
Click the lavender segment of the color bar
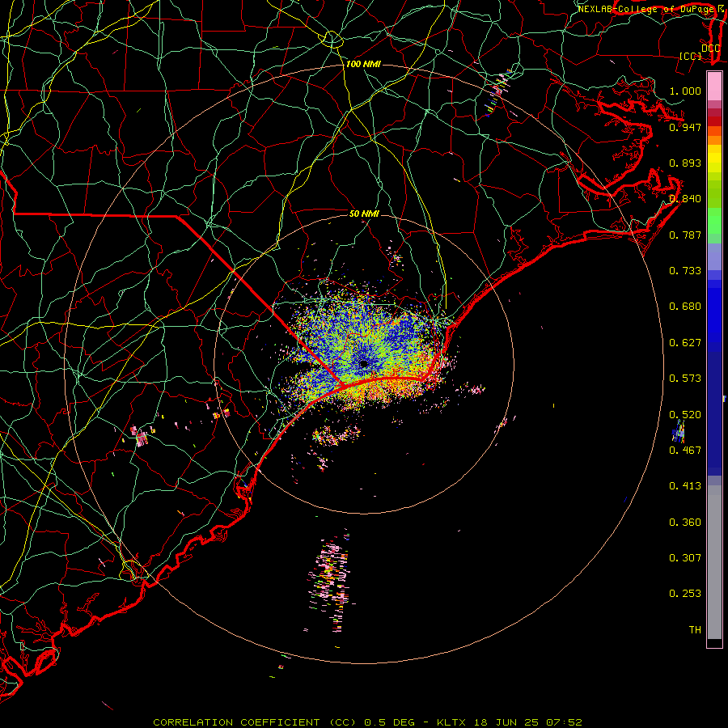click(x=714, y=256)
